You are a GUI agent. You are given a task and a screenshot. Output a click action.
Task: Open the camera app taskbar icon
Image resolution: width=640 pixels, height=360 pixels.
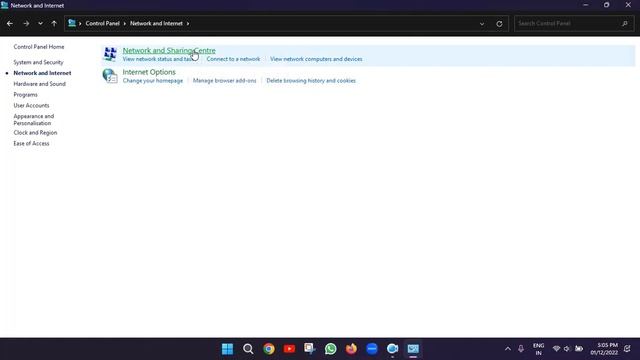pos(392,349)
